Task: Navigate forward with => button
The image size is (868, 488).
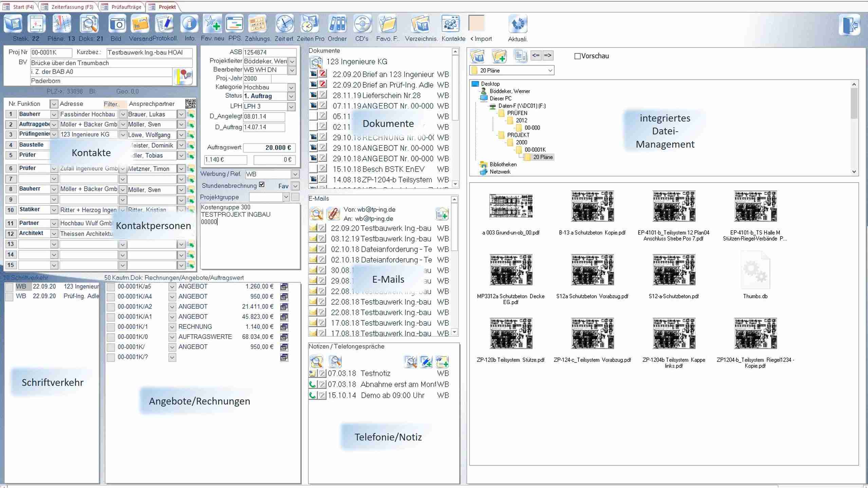Action: [x=548, y=55]
